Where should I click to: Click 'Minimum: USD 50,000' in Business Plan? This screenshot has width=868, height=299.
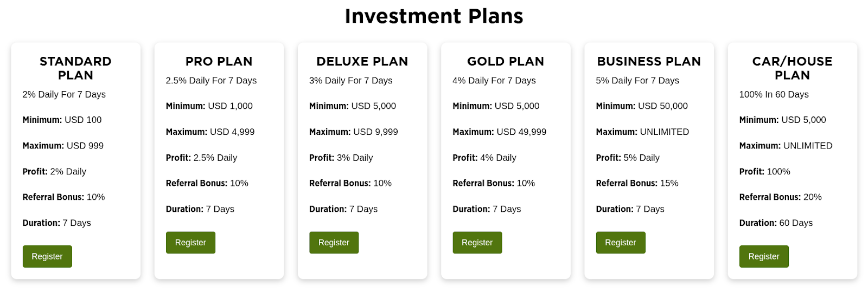click(642, 106)
